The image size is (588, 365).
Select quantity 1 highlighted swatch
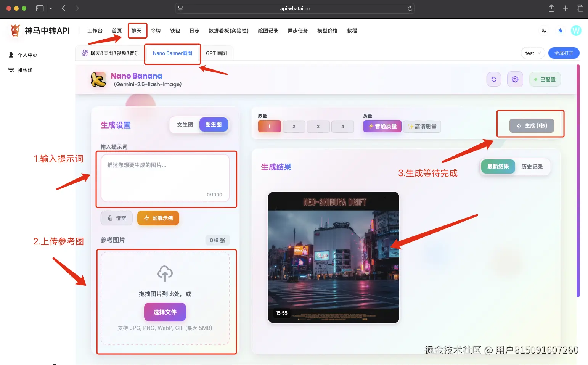(269, 126)
